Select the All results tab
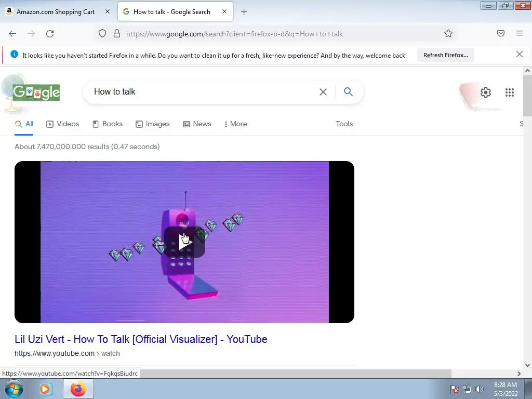The width and height of the screenshot is (532, 399). (24, 124)
